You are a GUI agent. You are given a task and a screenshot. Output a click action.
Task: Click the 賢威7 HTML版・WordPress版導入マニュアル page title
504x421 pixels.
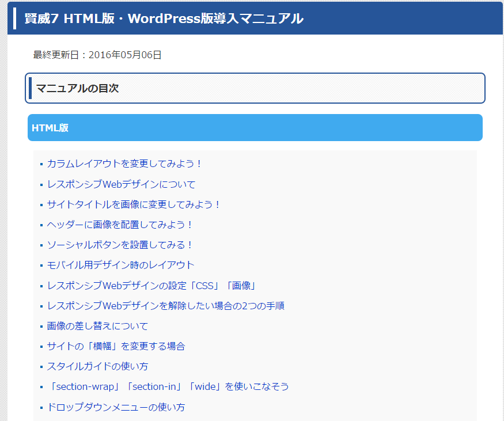click(164, 18)
